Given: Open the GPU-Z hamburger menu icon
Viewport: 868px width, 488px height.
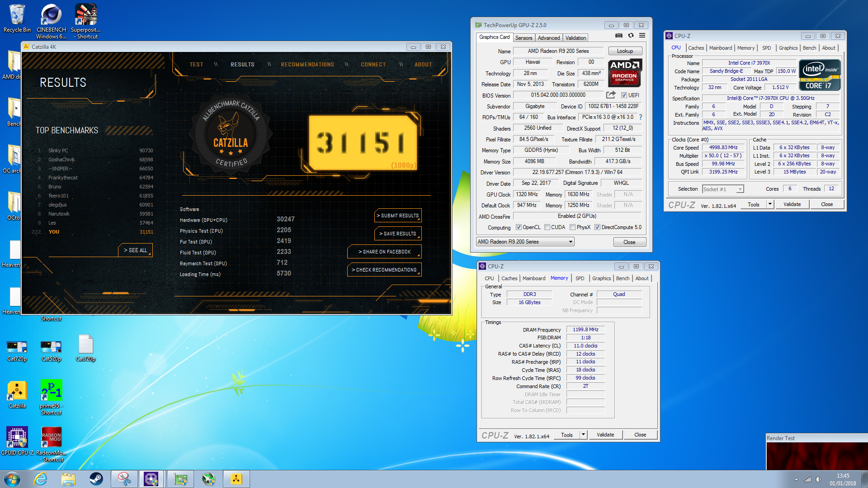Looking at the screenshot, I should (x=642, y=35).
